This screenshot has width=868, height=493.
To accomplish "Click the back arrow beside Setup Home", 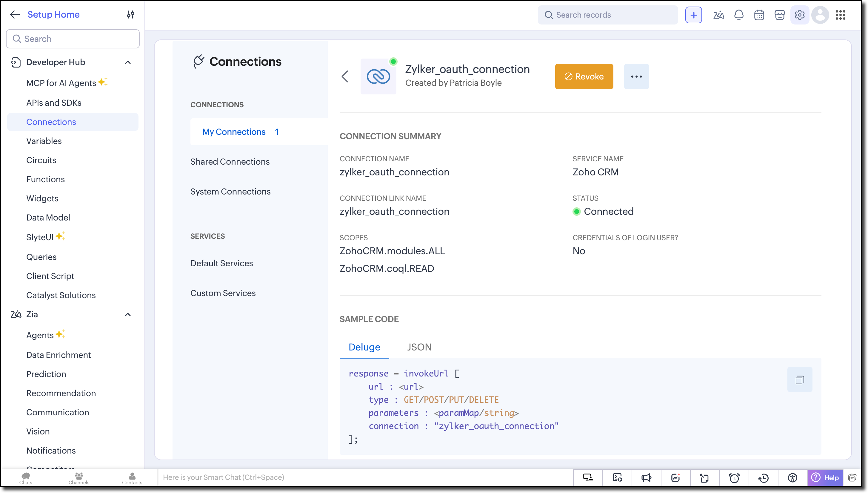I will (x=15, y=15).
